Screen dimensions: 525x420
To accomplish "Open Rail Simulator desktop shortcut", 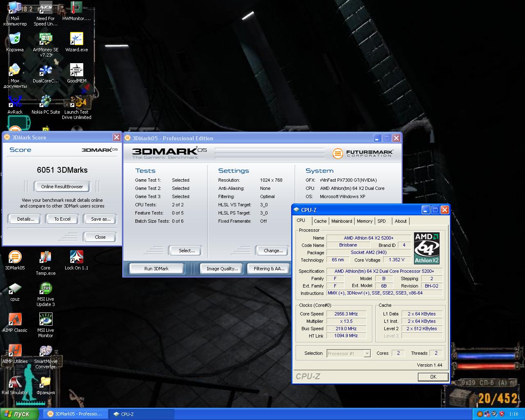I will [15, 385].
